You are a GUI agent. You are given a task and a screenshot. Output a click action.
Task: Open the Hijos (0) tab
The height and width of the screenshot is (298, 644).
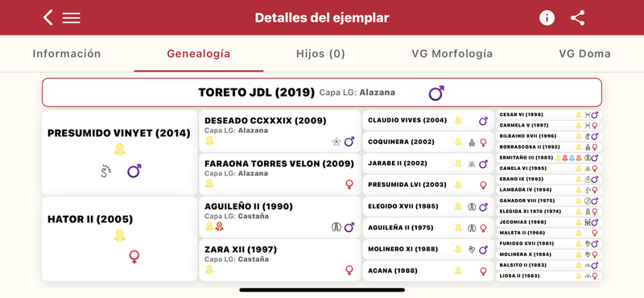320,54
